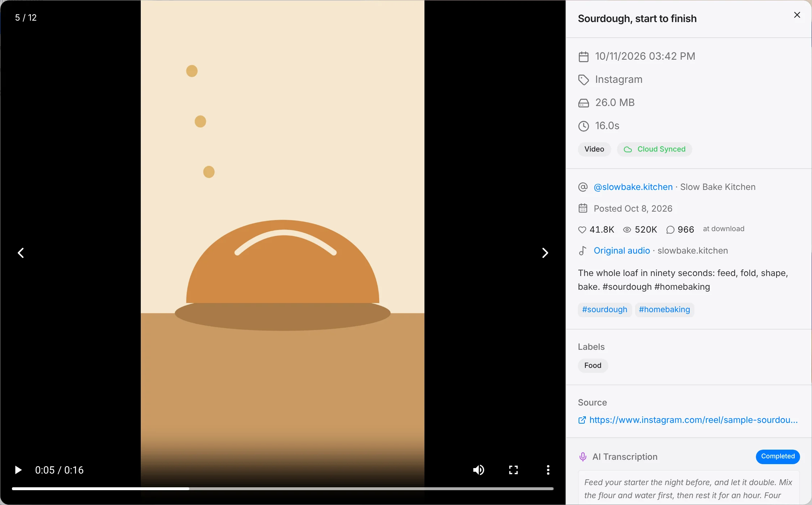Select the #homebaking hashtag
The height and width of the screenshot is (505, 812).
coord(664,310)
